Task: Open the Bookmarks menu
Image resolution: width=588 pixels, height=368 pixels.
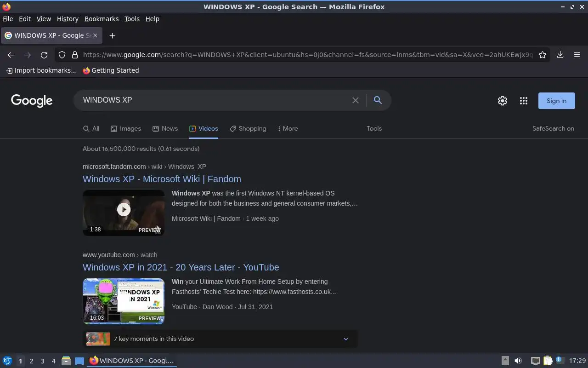Action: coord(102,19)
